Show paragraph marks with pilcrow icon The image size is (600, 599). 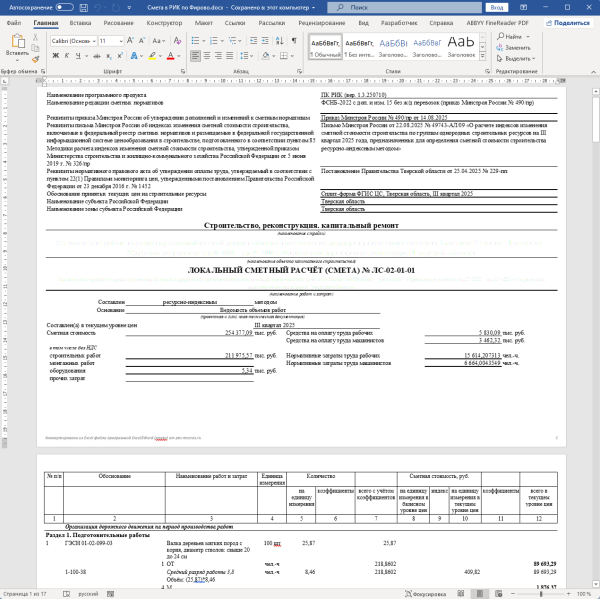click(294, 41)
